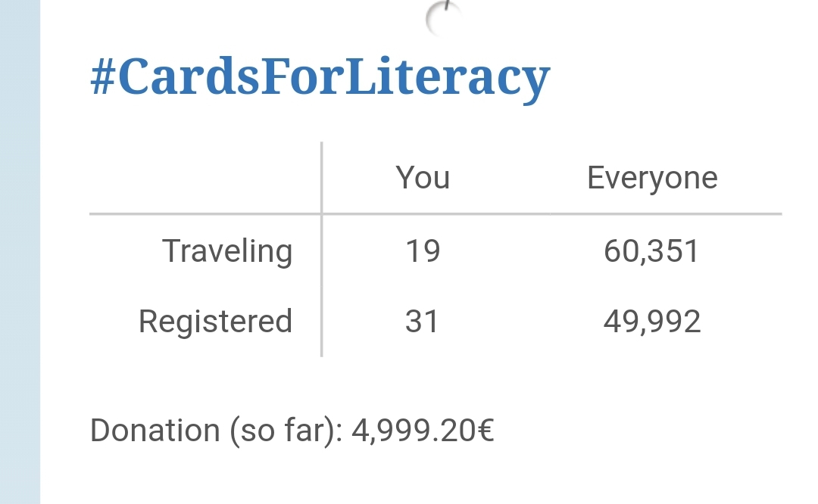
Task: Click the word "Donation" below the table
Action: click(x=155, y=431)
